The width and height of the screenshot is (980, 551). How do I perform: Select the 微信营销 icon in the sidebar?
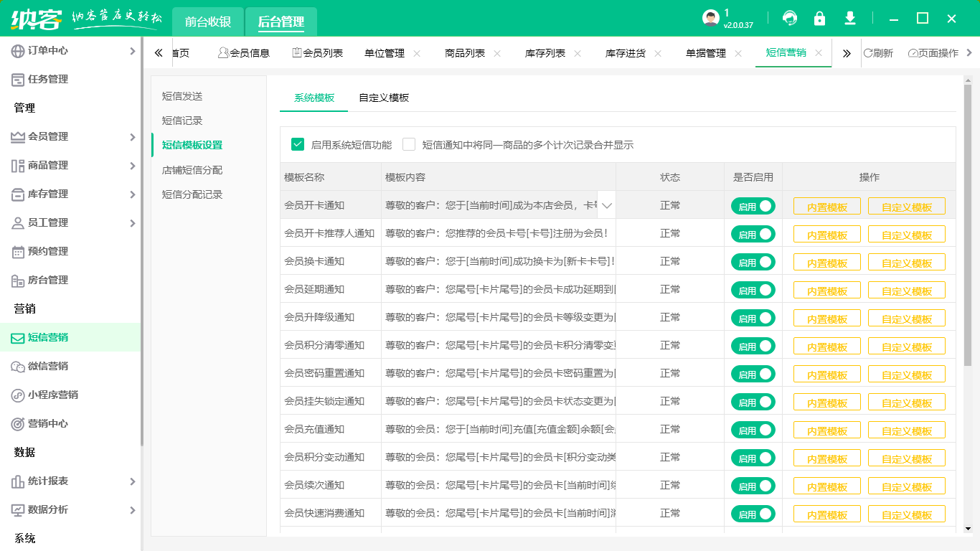(x=16, y=365)
